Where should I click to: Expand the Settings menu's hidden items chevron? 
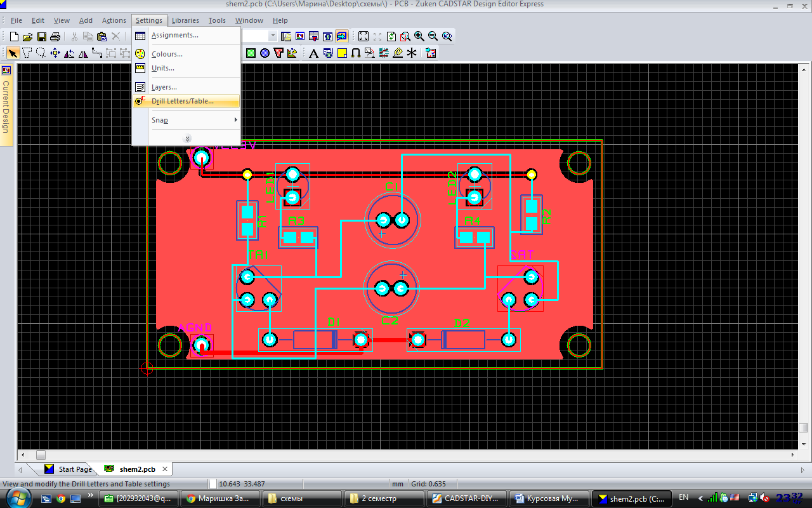click(x=187, y=138)
